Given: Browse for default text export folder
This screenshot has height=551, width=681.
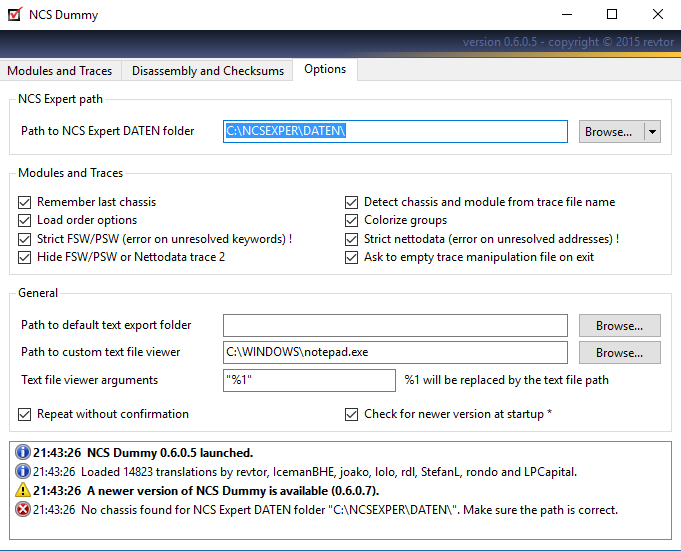Looking at the screenshot, I should 620,326.
